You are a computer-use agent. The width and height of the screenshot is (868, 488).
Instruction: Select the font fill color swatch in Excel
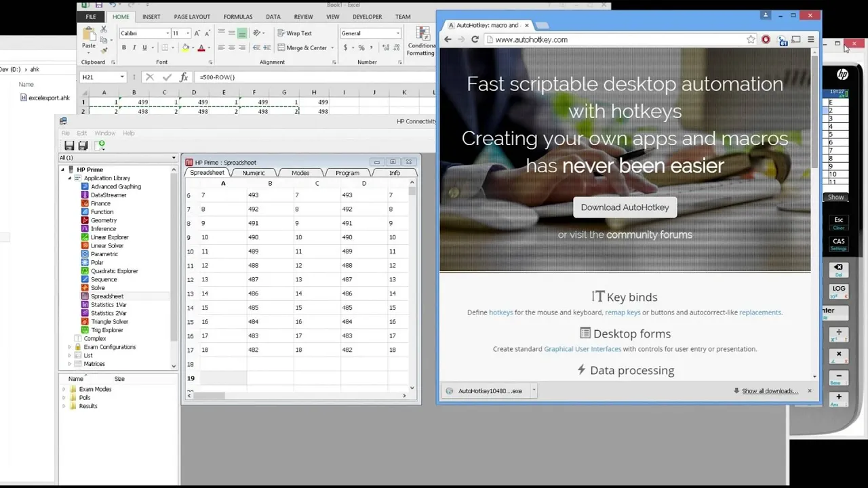pos(185,47)
